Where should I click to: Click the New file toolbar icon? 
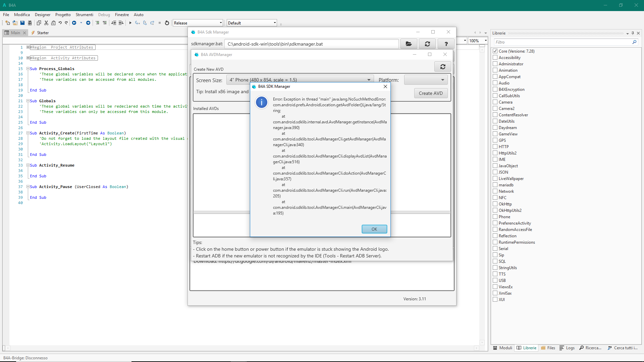[7, 23]
